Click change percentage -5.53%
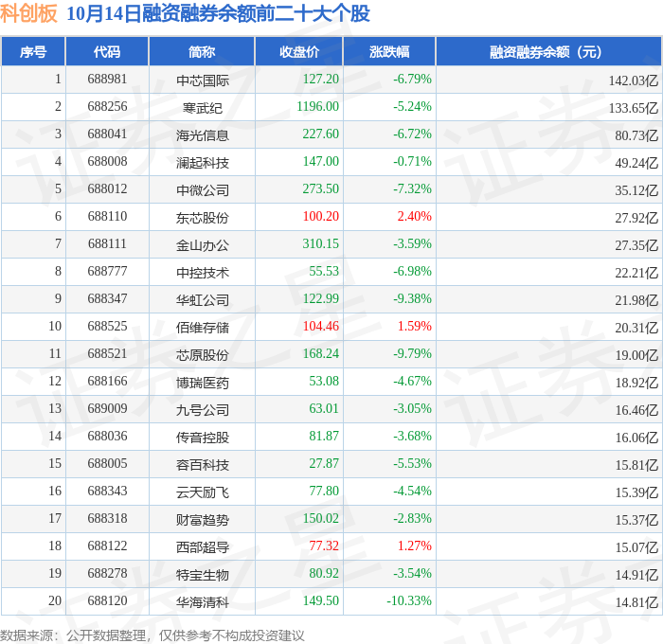The height and width of the screenshot is (644, 663). tap(412, 464)
